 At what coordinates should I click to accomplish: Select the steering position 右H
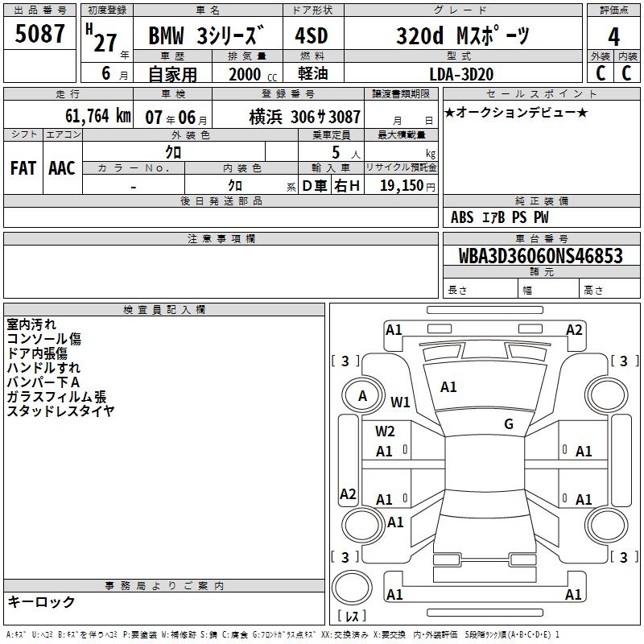click(347, 186)
